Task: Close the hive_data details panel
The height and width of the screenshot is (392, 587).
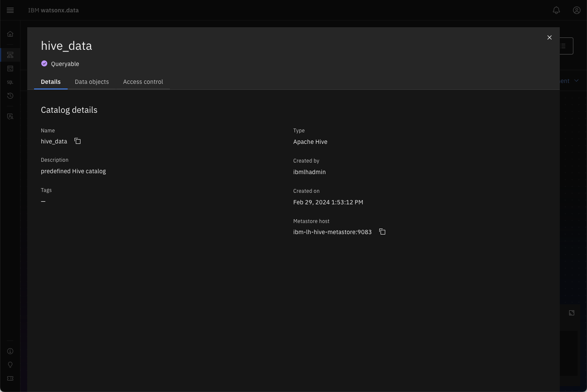Action: click(550, 37)
